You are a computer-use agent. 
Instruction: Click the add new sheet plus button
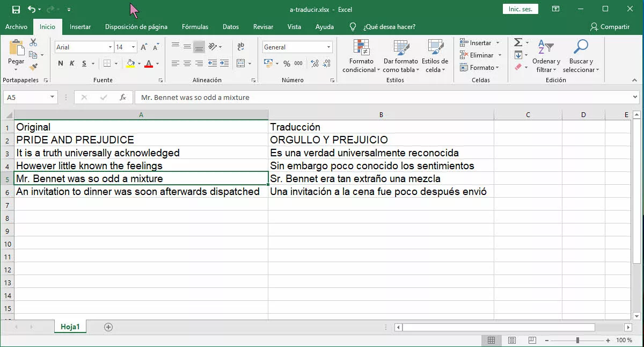(108, 327)
